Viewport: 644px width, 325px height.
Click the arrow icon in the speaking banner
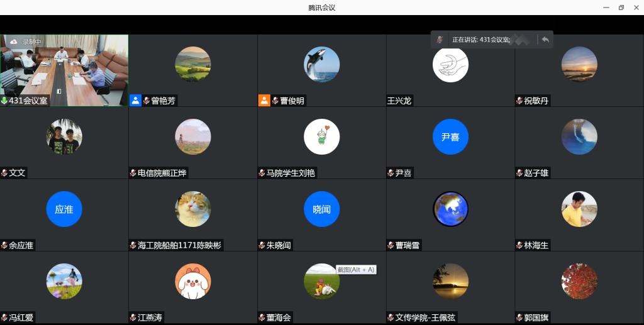pyautogui.click(x=545, y=40)
